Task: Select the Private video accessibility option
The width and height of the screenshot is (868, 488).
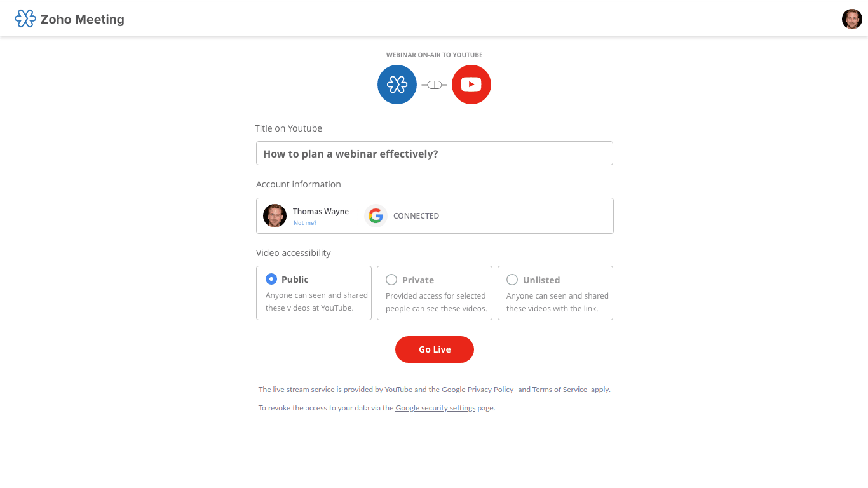Action: (x=391, y=280)
